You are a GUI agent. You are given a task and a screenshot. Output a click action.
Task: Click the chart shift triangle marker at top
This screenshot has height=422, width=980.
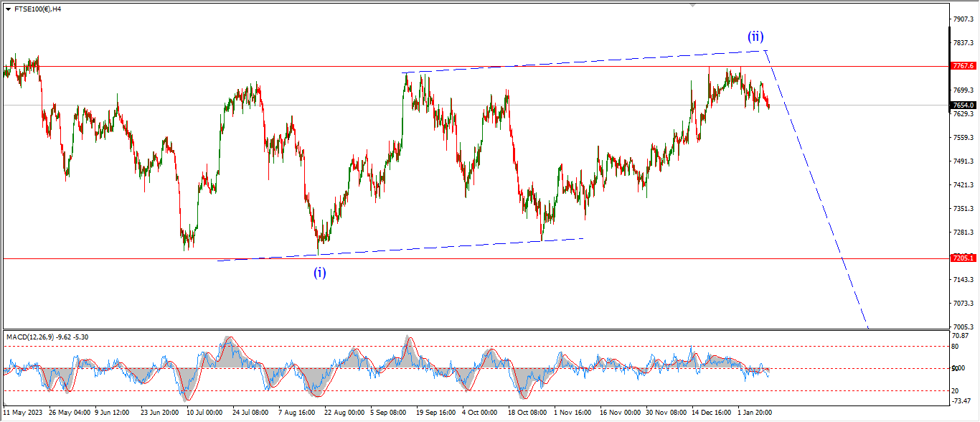tap(692, 5)
